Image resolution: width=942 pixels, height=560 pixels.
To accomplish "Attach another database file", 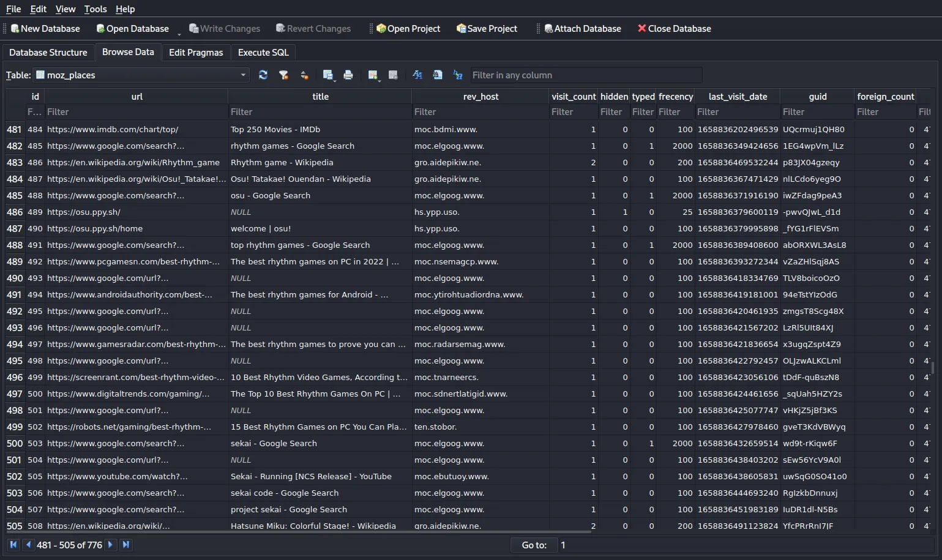I will pyautogui.click(x=580, y=28).
